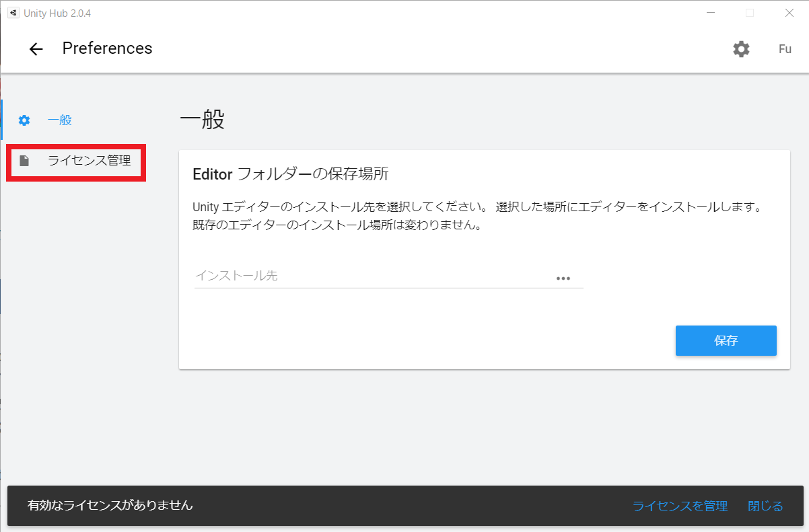The image size is (809, 532).
Task: Select the 一般 gear icon in sidebar
Action: point(24,121)
